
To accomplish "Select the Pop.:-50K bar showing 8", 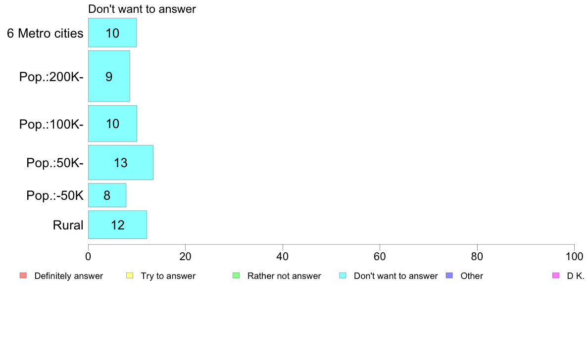I will 107,195.
